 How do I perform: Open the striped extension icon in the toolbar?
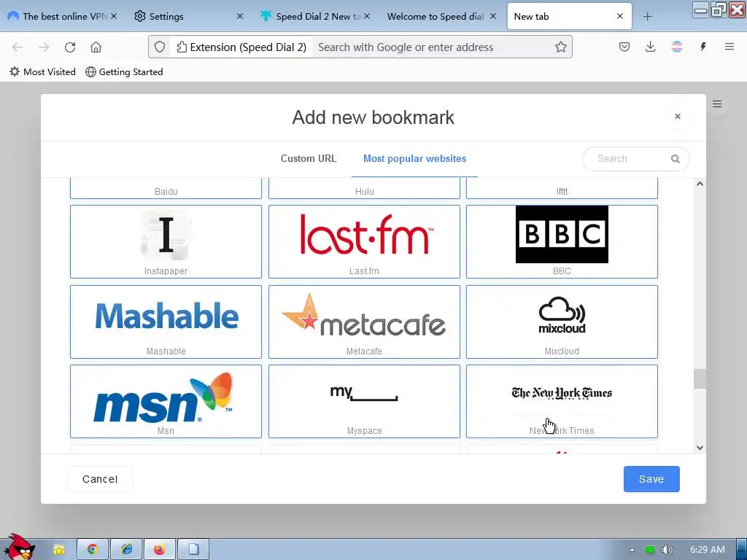676,47
